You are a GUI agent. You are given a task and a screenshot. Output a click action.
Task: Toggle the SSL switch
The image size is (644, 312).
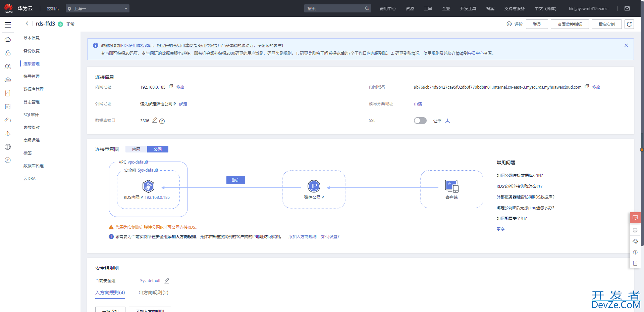(420, 121)
